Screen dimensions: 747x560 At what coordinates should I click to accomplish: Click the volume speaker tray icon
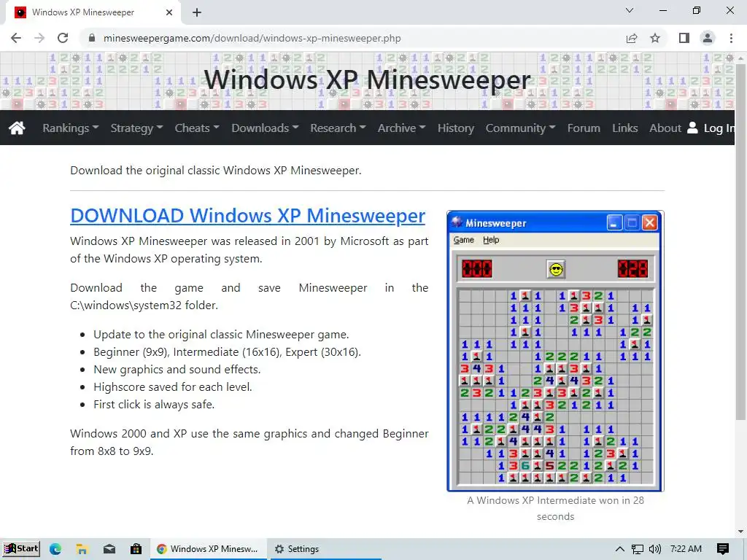[x=655, y=549]
